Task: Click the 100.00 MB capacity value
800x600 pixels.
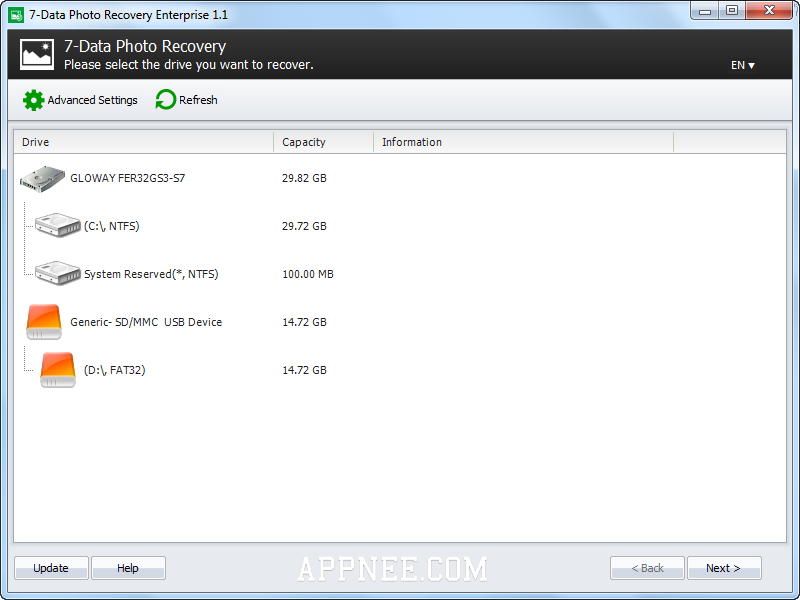Action: coord(308,274)
